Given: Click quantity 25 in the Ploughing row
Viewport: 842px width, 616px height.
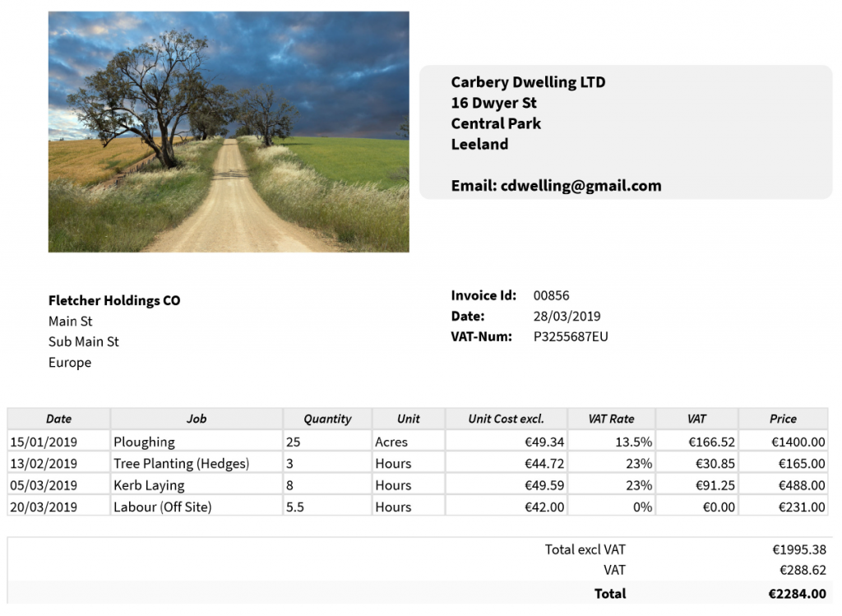Looking at the screenshot, I should [x=327, y=442].
